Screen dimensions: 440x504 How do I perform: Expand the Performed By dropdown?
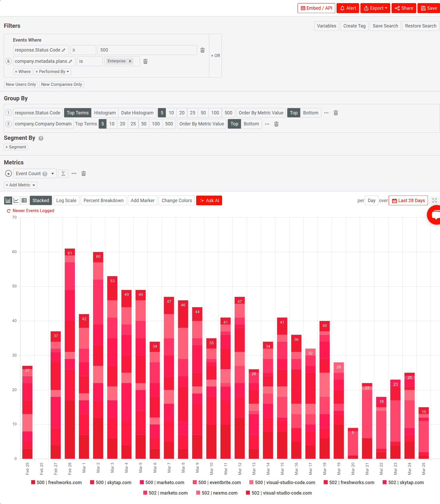tap(52, 71)
